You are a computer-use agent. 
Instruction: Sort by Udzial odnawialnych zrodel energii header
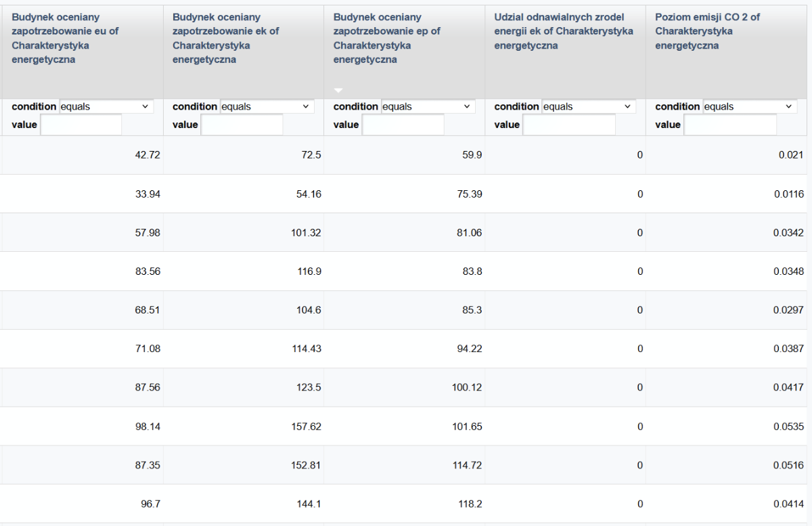[x=564, y=32]
